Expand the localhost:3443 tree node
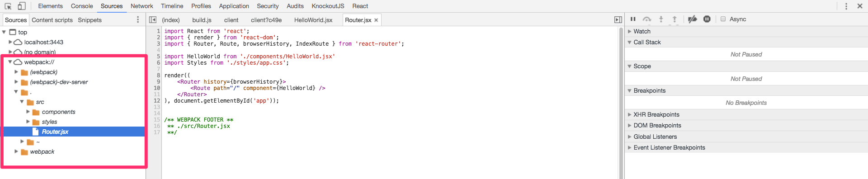 tap(10, 42)
